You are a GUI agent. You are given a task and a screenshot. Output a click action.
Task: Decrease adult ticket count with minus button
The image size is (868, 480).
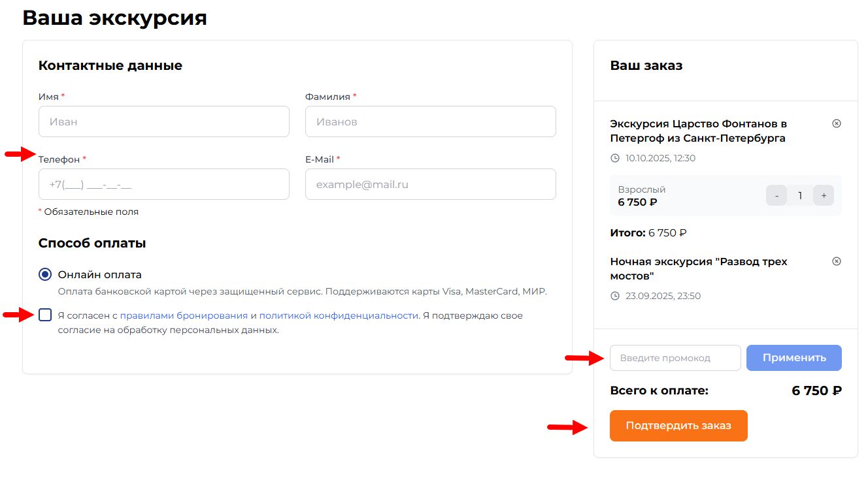click(776, 195)
